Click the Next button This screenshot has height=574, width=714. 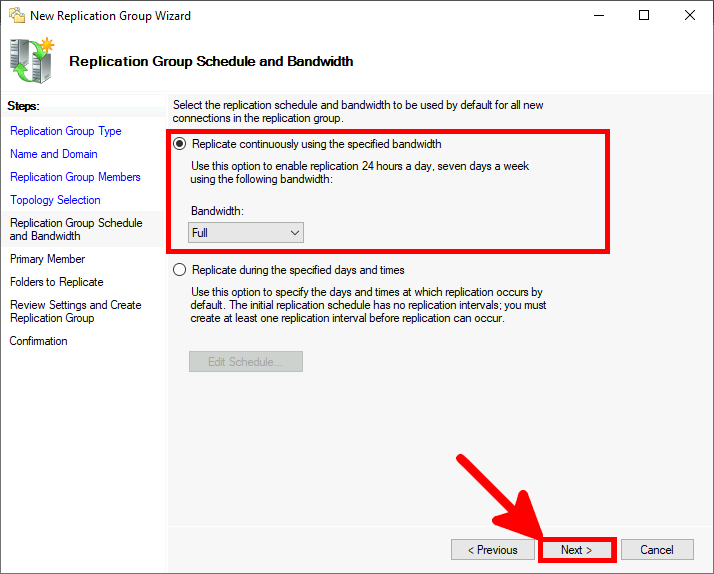(576, 550)
